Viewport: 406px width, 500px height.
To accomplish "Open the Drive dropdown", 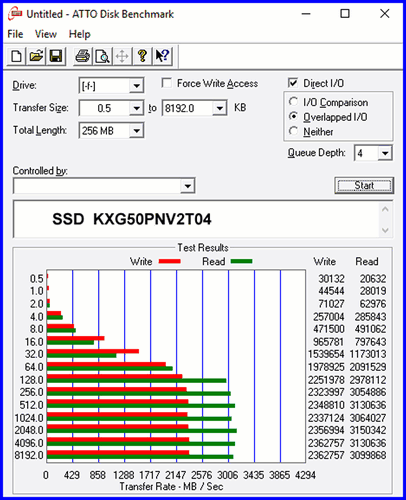I will 136,86.
